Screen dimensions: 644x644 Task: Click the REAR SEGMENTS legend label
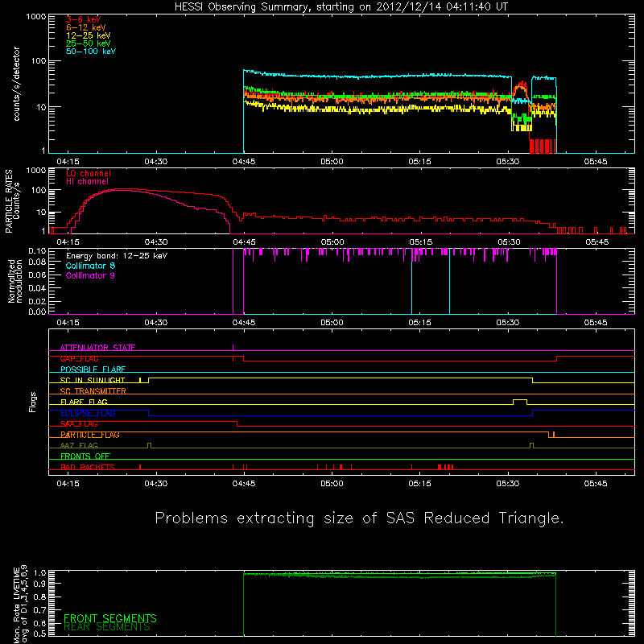pyautogui.click(x=107, y=627)
